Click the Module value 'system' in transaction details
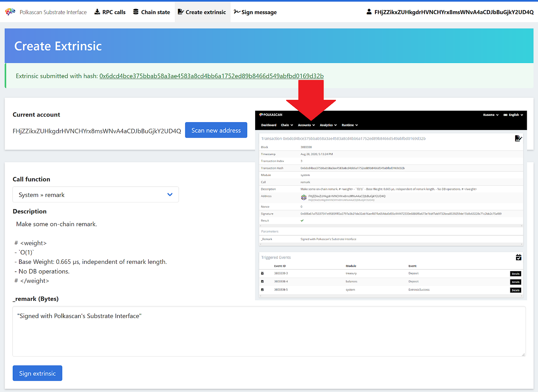Screen dimensions: 538x392 pyautogui.click(x=305, y=175)
